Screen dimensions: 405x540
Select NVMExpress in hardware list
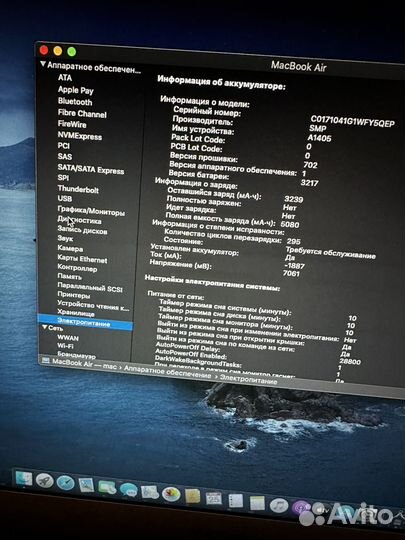tap(80, 136)
